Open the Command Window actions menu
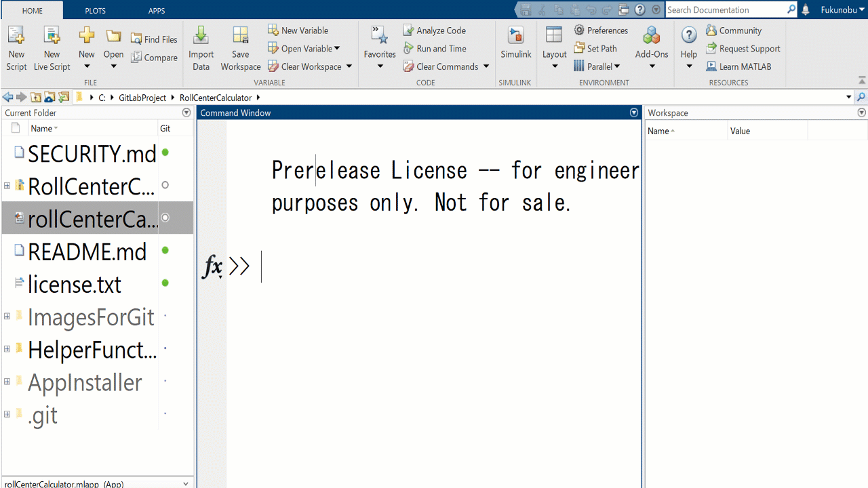Screen dimensions: 868x488 pyautogui.click(x=634, y=113)
